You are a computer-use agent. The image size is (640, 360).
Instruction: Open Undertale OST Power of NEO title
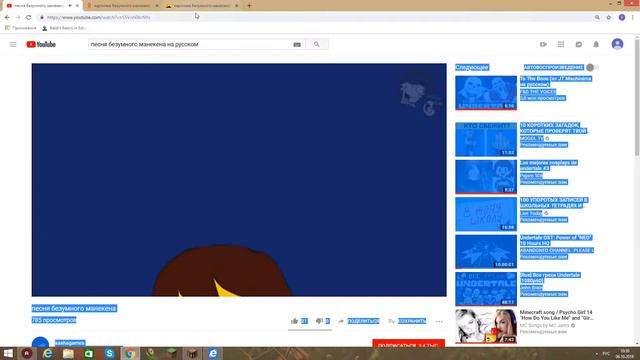click(x=556, y=240)
